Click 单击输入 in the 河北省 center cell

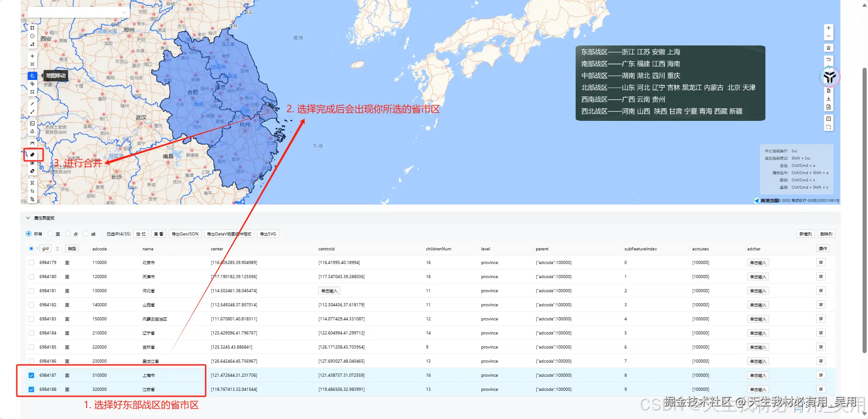coord(329,290)
